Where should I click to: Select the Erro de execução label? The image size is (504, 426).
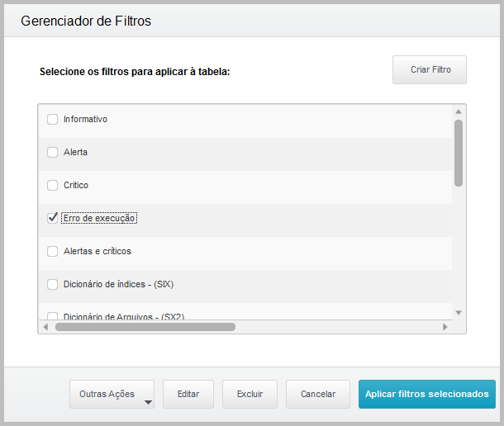99,218
